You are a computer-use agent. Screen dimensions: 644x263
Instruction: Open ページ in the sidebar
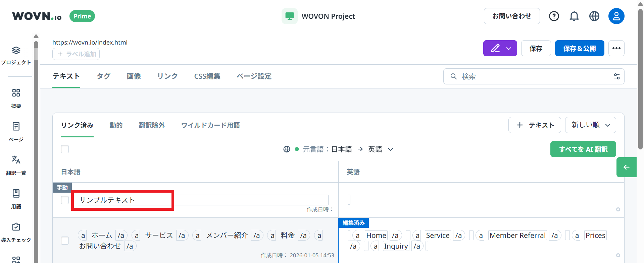pos(16,132)
